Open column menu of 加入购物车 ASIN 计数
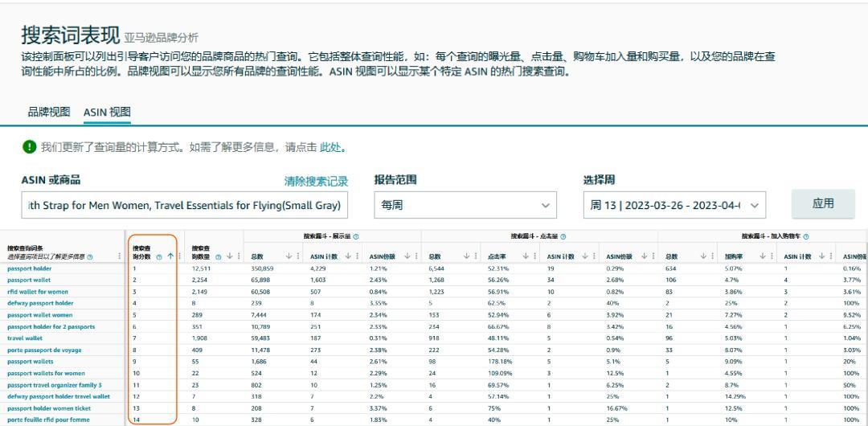This screenshot has height=426, width=868. point(831,256)
